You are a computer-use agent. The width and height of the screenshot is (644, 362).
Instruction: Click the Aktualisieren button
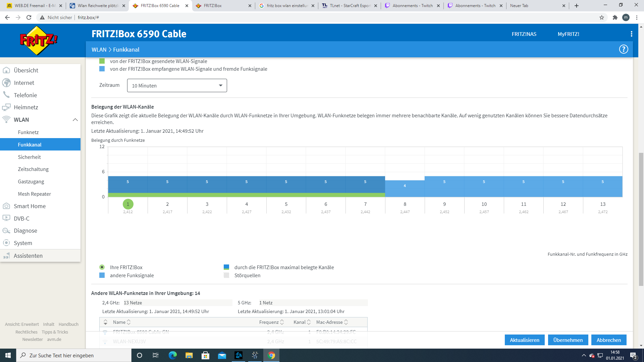tap(524, 340)
